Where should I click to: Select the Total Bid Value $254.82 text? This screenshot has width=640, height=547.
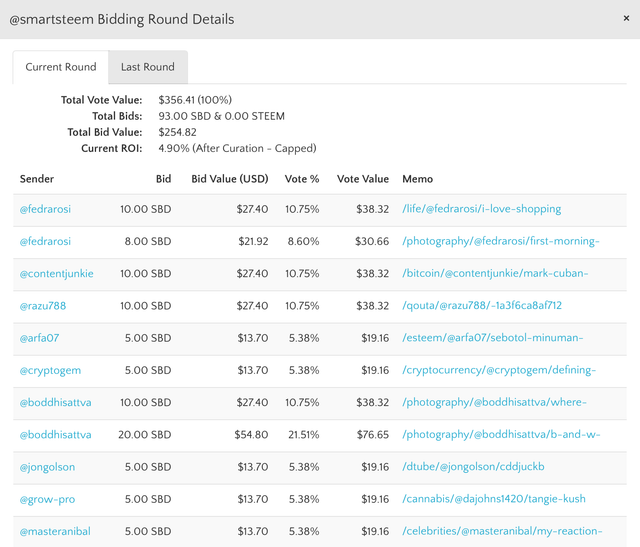pyautogui.click(x=178, y=133)
